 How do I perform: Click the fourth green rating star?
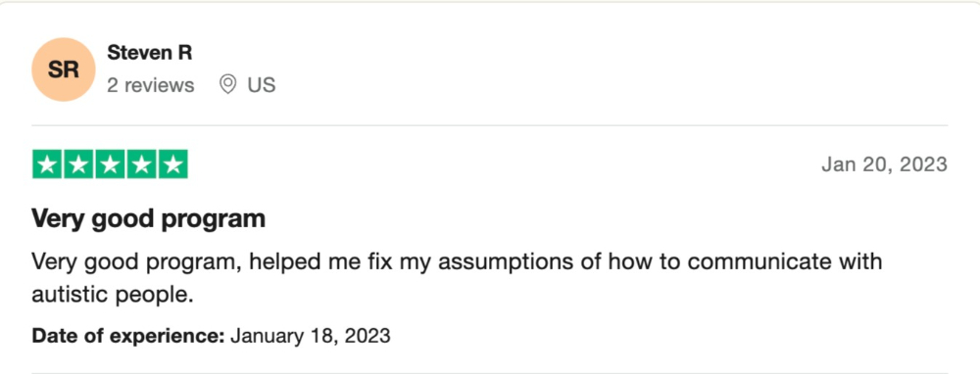click(141, 164)
